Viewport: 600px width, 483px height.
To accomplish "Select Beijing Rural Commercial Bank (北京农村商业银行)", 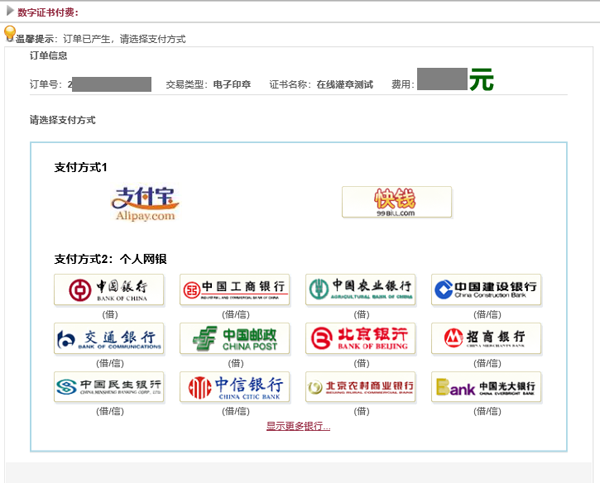I will [360, 387].
